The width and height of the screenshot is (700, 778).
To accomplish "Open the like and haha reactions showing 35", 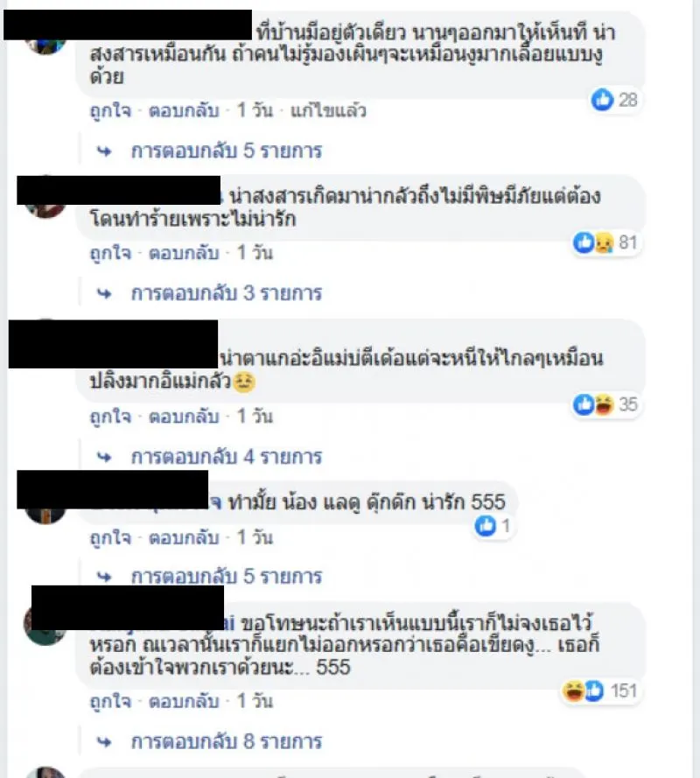I will (605, 404).
